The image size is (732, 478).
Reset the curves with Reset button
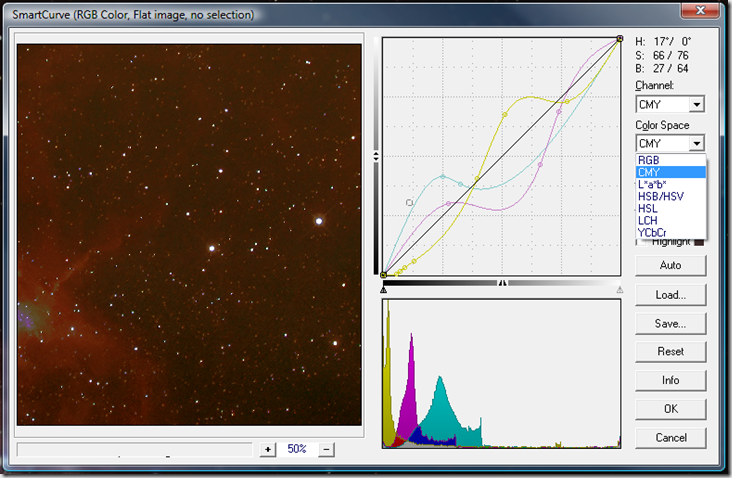(x=670, y=351)
